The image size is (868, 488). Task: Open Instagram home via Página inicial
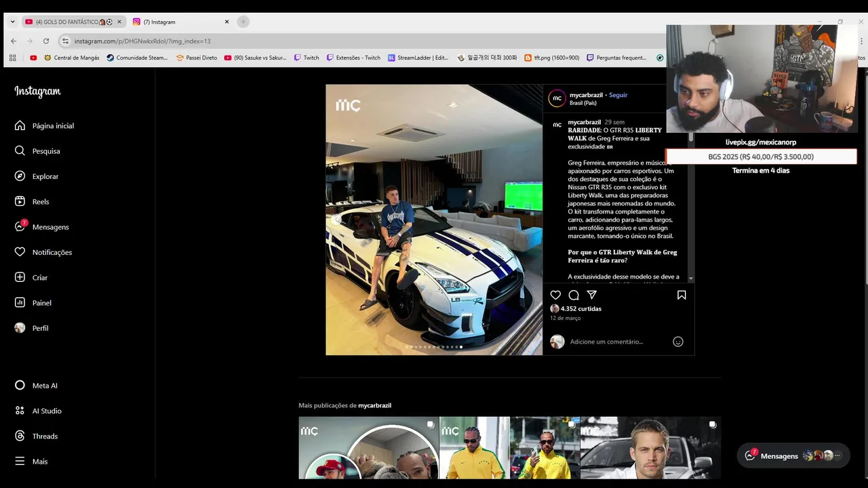tap(44, 125)
